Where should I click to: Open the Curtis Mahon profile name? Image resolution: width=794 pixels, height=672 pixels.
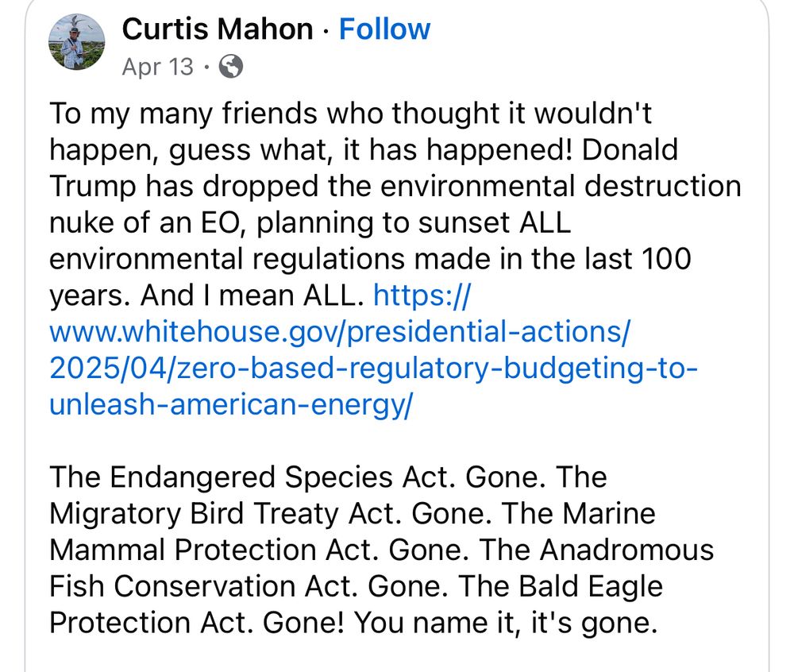point(218,29)
